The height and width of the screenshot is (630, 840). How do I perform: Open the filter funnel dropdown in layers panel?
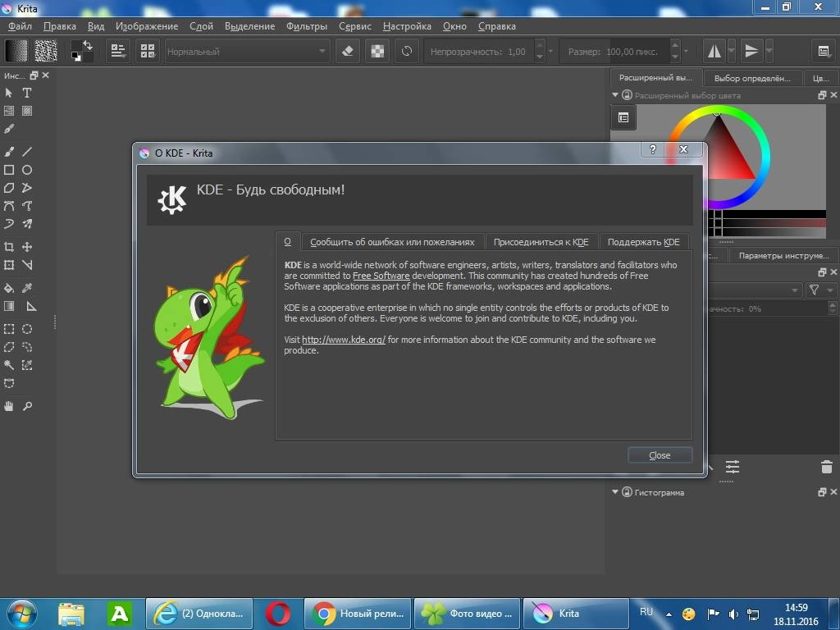coord(819,290)
